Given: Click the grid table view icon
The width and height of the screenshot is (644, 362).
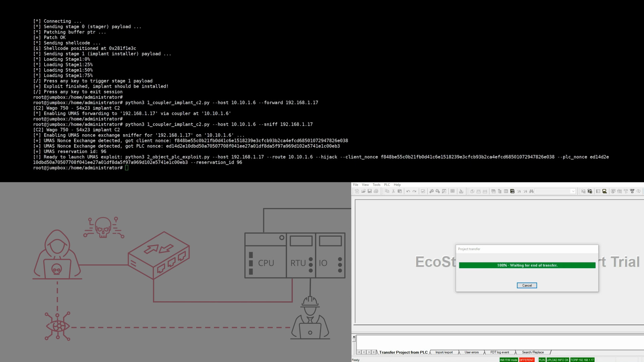Looking at the screenshot, I should (506, 191).
